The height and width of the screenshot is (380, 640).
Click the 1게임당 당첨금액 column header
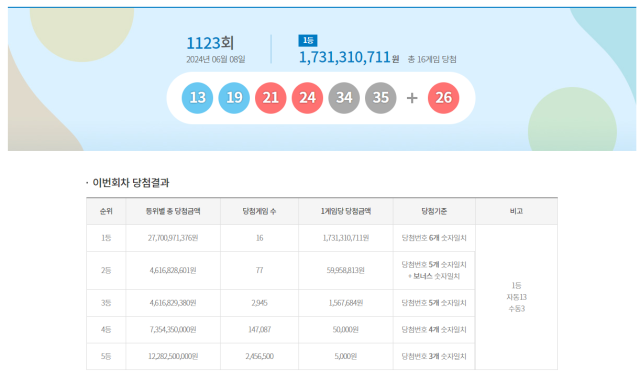[x=346, y=211]
